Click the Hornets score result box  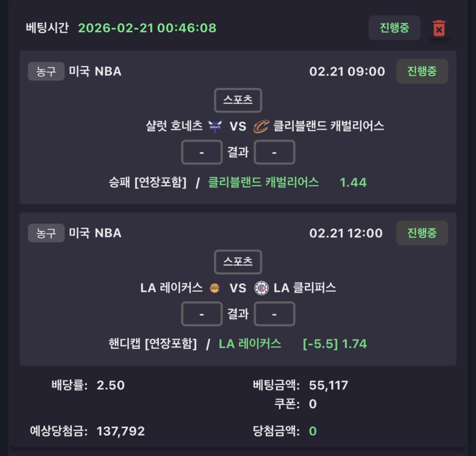(202, 152)
